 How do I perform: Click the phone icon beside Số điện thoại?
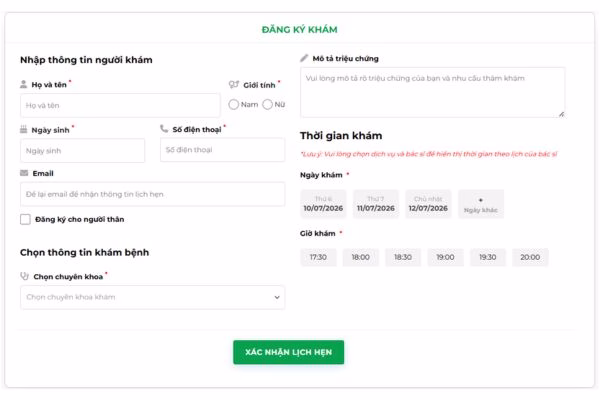click(x=164, y=129)
